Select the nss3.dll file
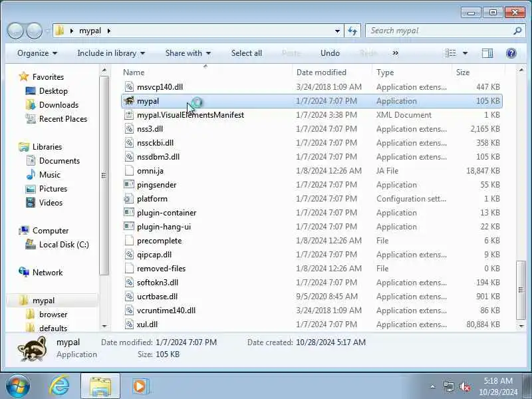Image resolution: width=532 pixels, height=399 pixels. point(311,129)
